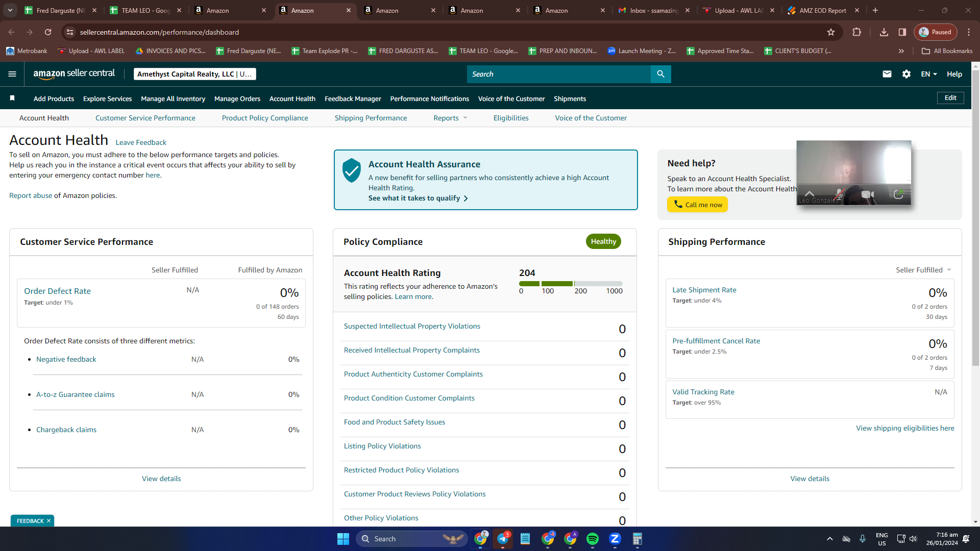Switch to the AMZ EOD Report browser tab
This screenshot has width=980, height=551.
coord(822,10)
